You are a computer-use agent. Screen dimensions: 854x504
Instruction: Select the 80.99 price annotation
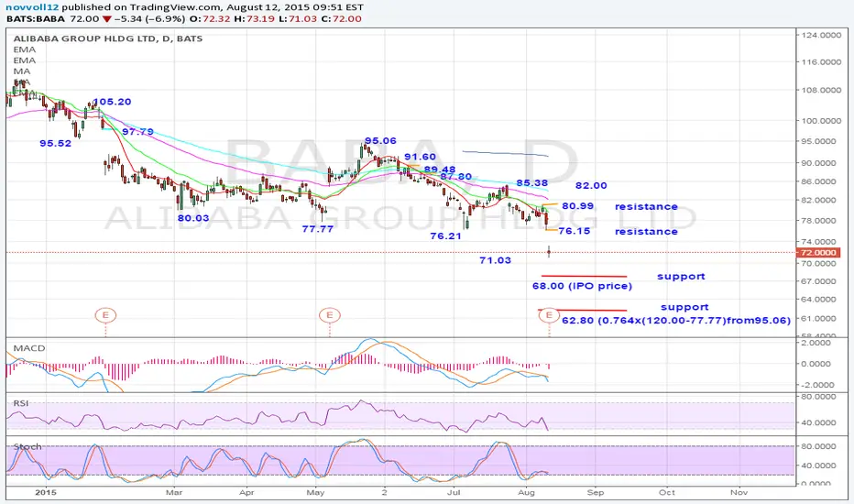click(x=578, y=206)
